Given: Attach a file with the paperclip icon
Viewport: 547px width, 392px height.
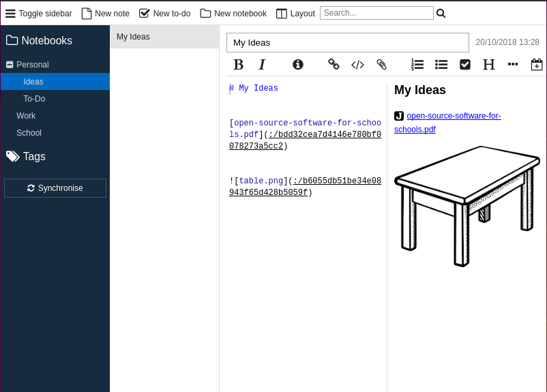Looking at the screenshot, I should click(x=382, y=65).
